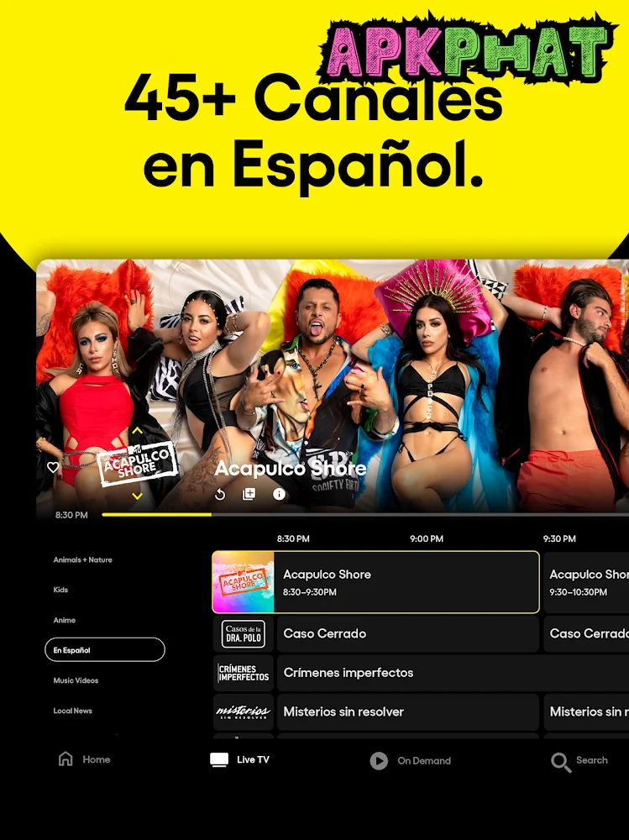Click the Home icon in bottom navigation
Viewport: 629px width, 840px height.
[x=66, y=759]
